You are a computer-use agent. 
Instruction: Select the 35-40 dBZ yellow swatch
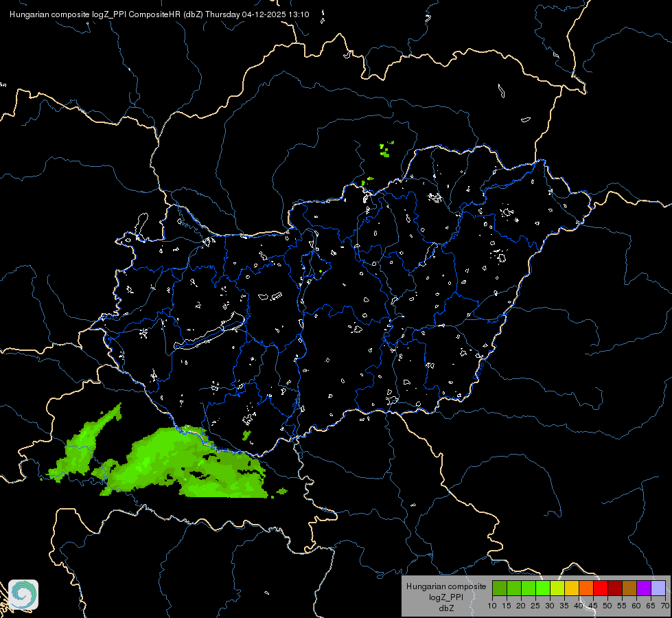(x=572, y=588)
